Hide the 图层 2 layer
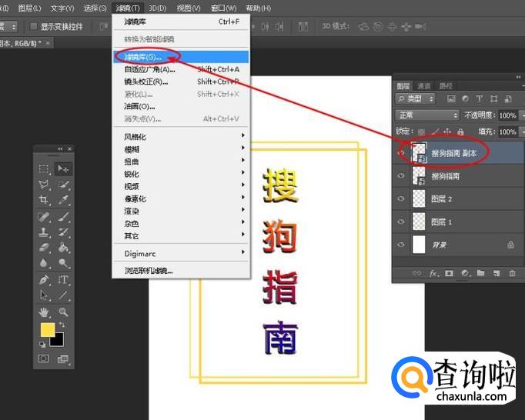Image resolution: width=525 pixels, height=420 pixels. [x=400, y=199]
